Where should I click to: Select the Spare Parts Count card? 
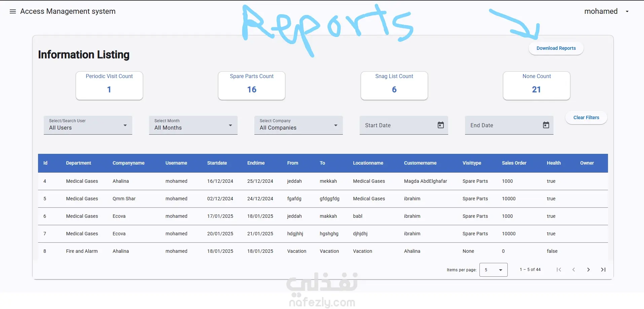(x=252, y=85)
